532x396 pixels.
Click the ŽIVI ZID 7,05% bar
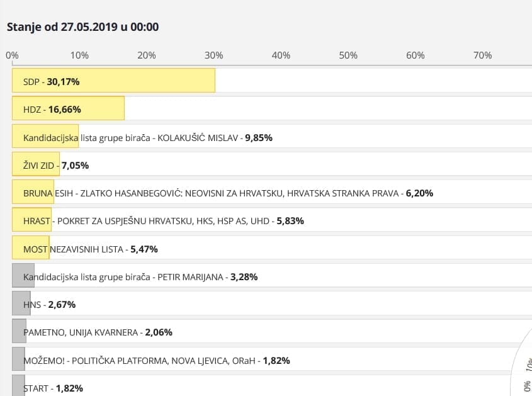coord(36,164)
